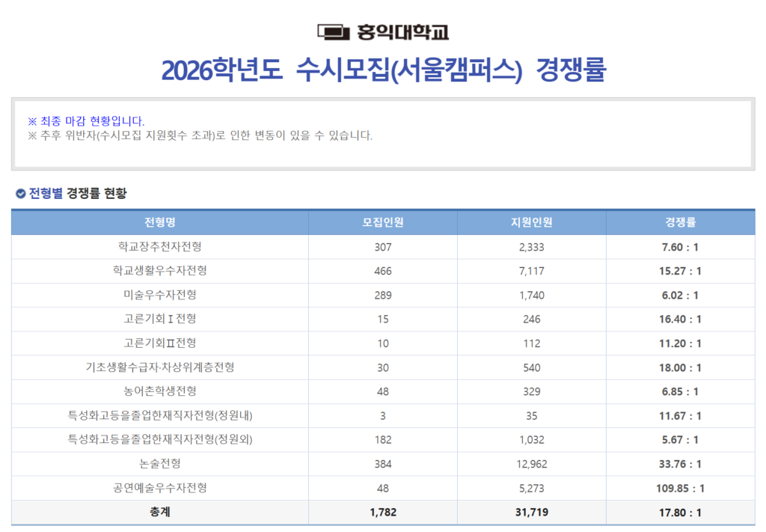Click 특성화고등을졸업한재직자전형(정원외) row name
This screenshot has height=532, width=766.
pyautogui.click(x=160, y=440)
